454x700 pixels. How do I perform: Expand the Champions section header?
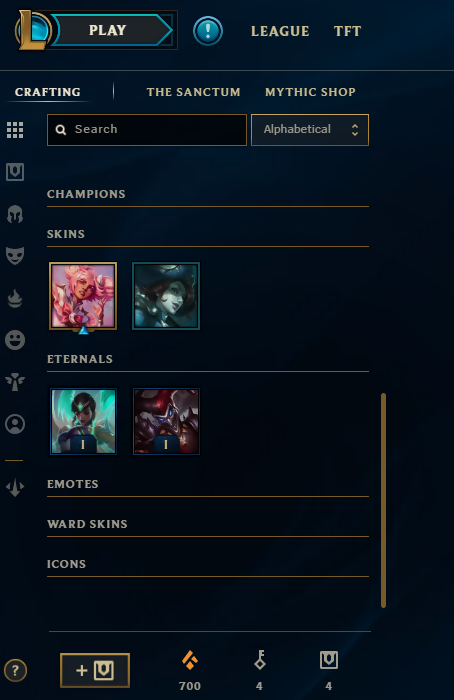(x=208, y=194)
